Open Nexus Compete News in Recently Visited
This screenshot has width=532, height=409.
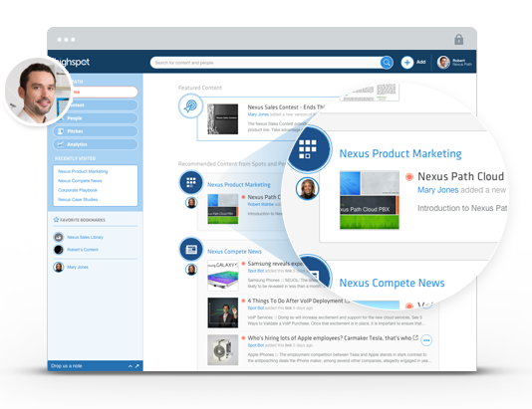tap(80, 180)
